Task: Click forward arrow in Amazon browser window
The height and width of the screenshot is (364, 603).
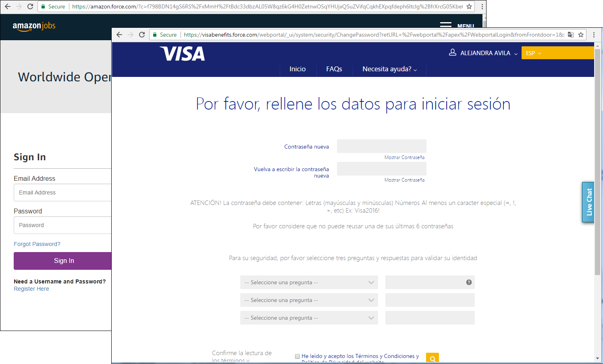Action: click(19, 6)
